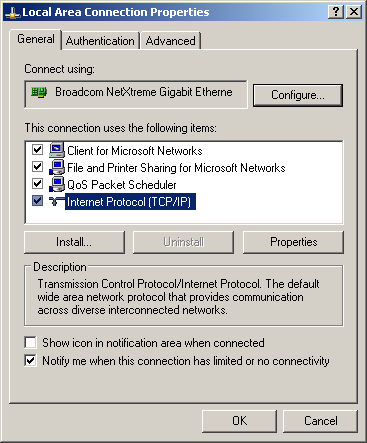
Task: Click the QoS Packet Scheduler icon
Action: tap(57, 184)
